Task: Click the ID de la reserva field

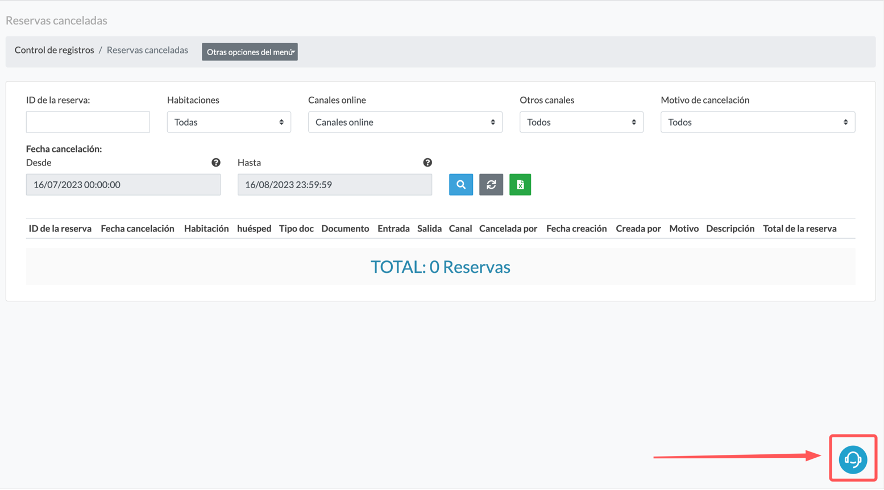Action: 88,122
